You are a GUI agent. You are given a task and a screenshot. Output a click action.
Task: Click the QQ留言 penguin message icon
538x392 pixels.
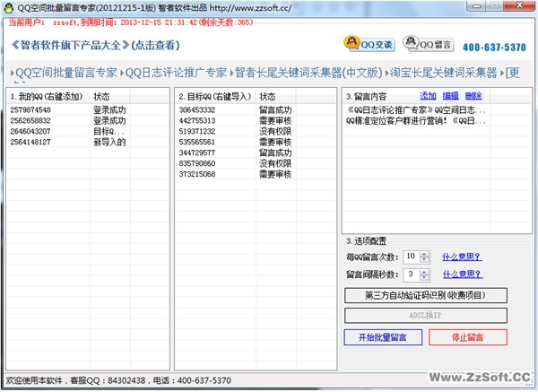428,44
